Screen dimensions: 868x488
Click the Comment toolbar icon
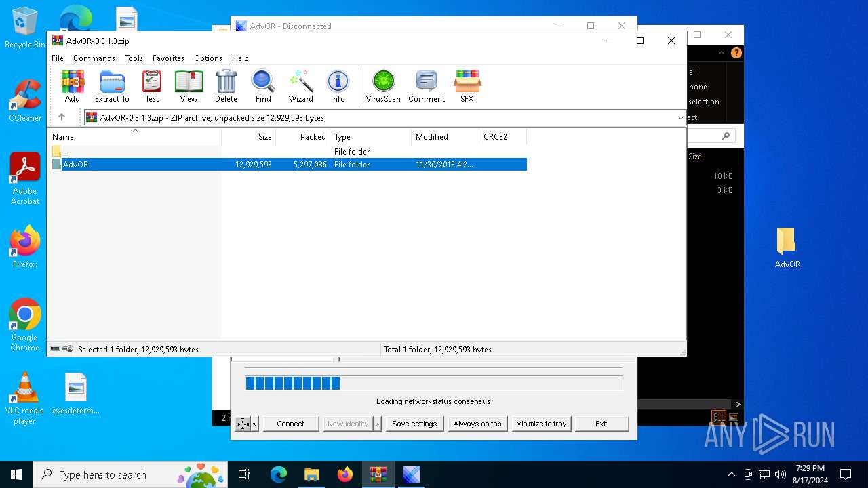point(427,86)
